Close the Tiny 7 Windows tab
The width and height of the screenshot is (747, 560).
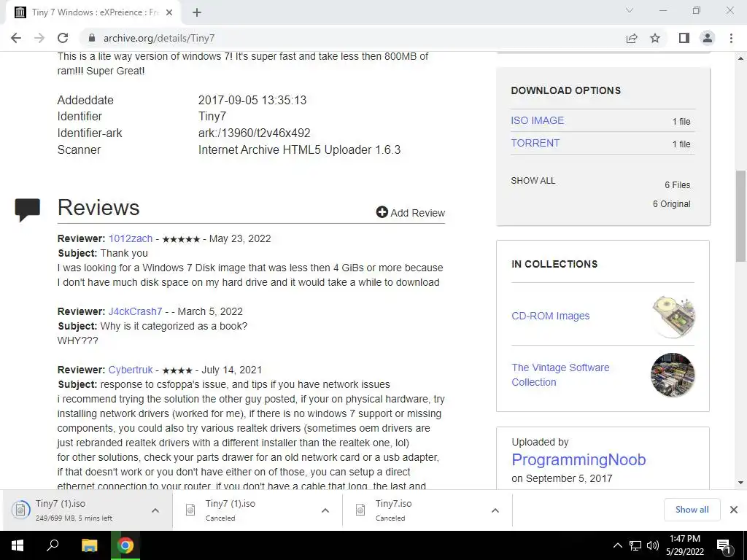click(x=169, y=12)
